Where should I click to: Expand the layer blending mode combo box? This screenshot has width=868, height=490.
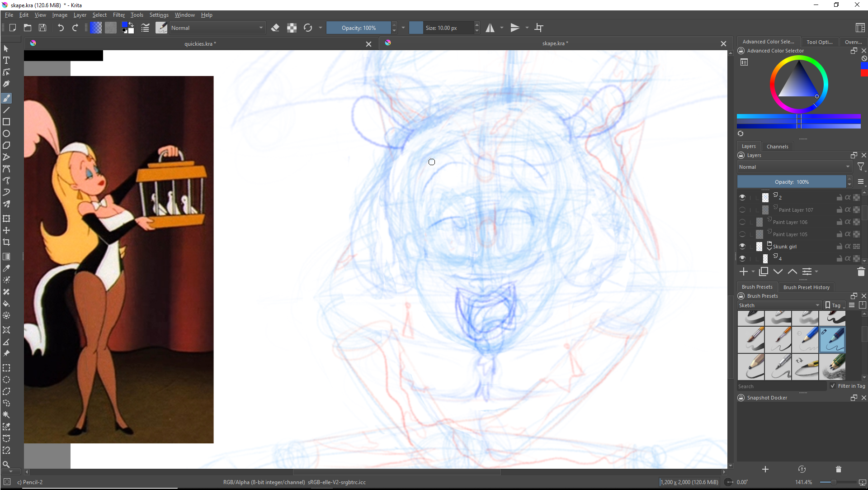(x=794, y=167)
